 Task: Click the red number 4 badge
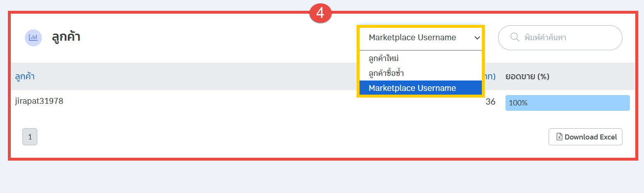(x=320, y=13)
